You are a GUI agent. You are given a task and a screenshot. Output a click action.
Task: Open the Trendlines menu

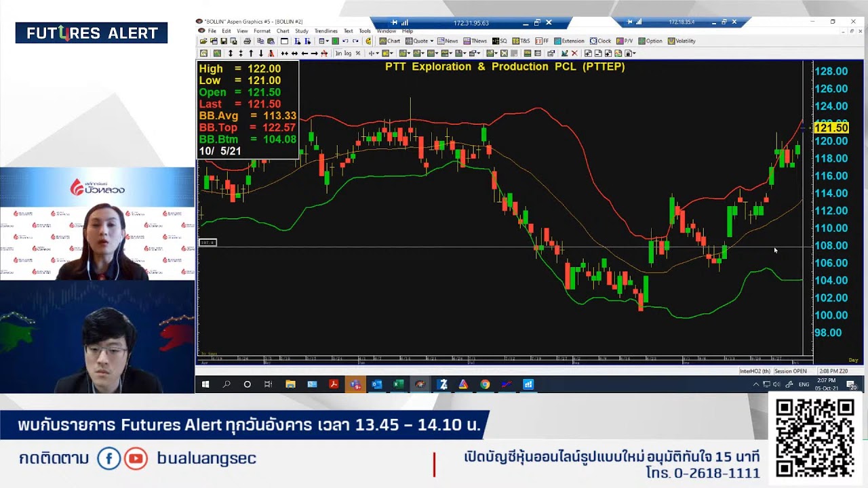(327, 31)
